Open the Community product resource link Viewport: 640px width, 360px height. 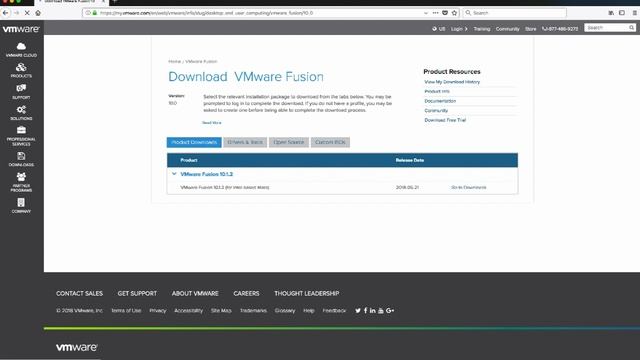pos(436,111)
